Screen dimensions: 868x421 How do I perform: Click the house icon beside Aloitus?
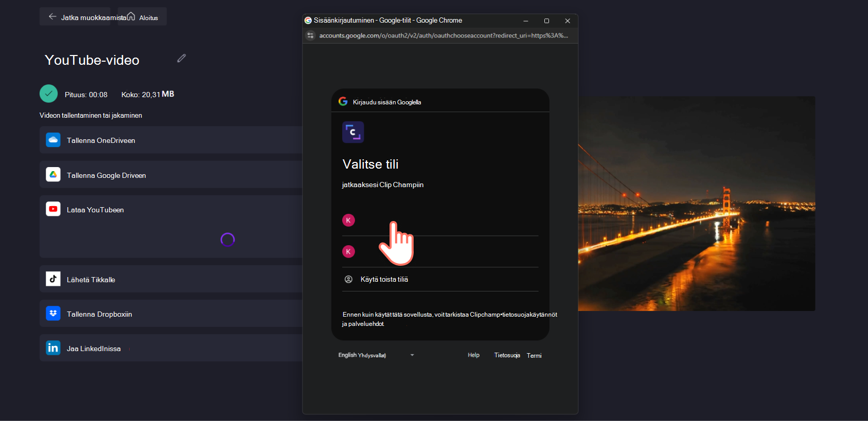click(x=131, y=16)
